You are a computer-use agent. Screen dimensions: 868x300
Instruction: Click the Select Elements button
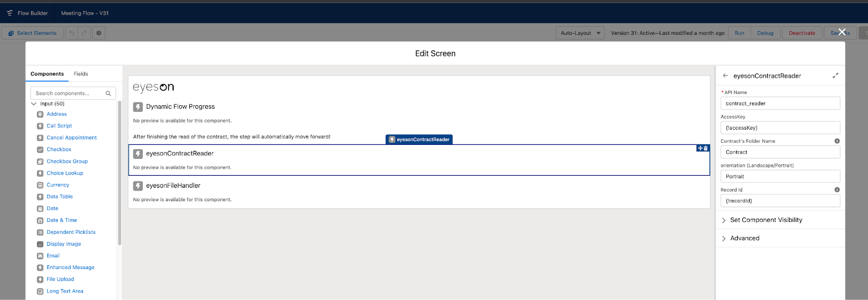33,33
